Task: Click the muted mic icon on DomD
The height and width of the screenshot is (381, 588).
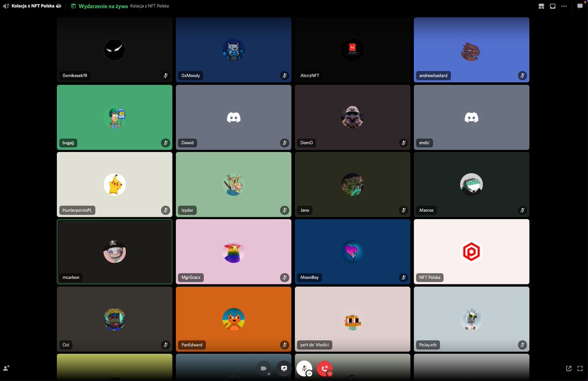Action: 404,143
